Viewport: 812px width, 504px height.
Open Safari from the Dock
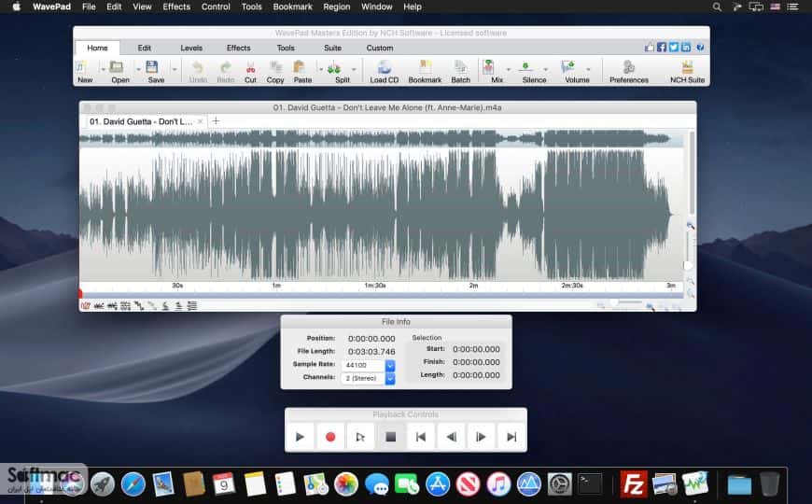tap(133, 484)
